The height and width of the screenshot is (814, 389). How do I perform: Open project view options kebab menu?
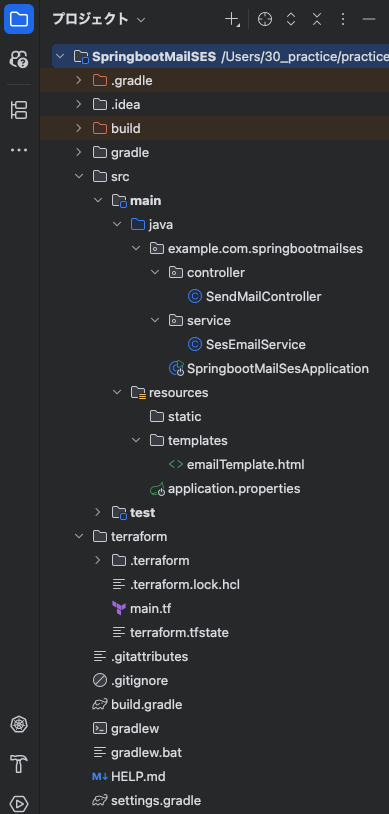pos(343,20)
